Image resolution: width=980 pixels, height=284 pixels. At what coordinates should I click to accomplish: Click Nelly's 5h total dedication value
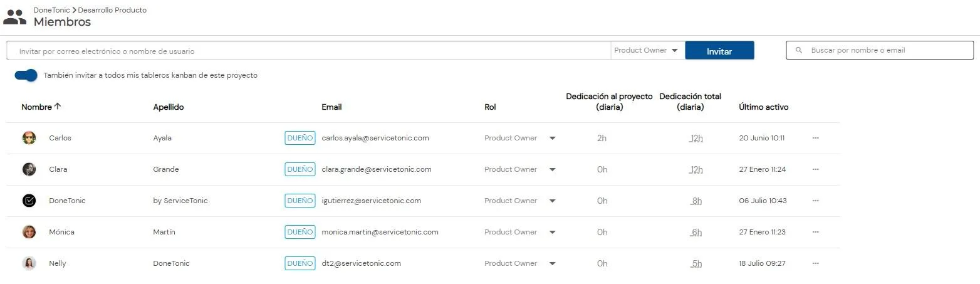(x=696, y=263)
